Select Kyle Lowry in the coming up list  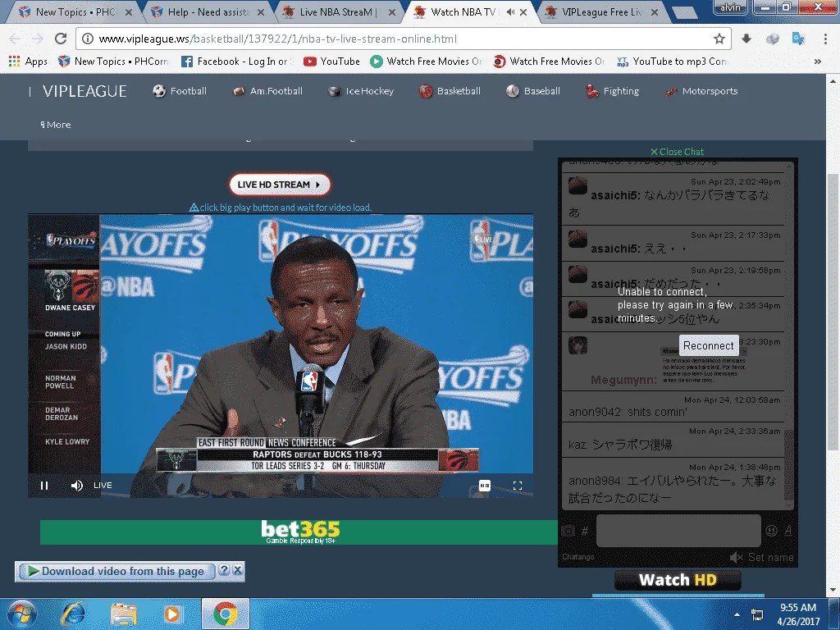point(67,441)
